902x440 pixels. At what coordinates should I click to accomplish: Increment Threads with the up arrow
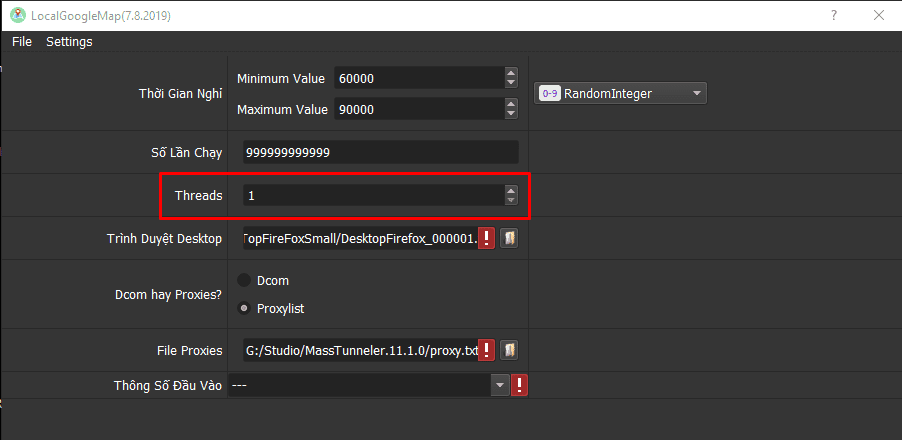pos(511,190)
